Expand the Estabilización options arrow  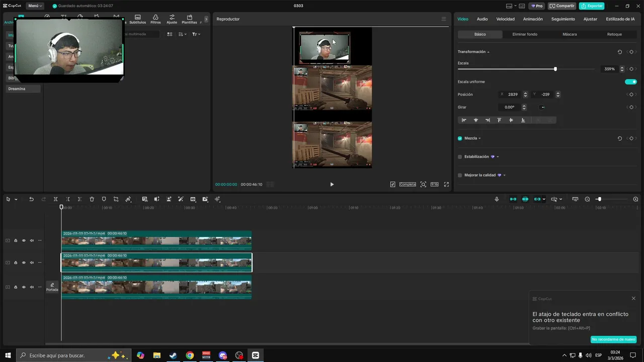pos(498,157)
